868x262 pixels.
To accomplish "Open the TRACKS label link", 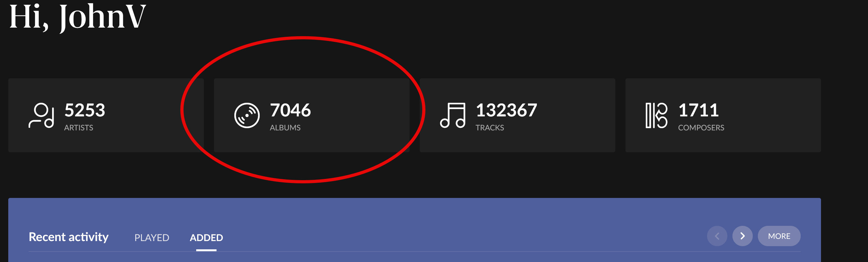I will click(490, 128).
